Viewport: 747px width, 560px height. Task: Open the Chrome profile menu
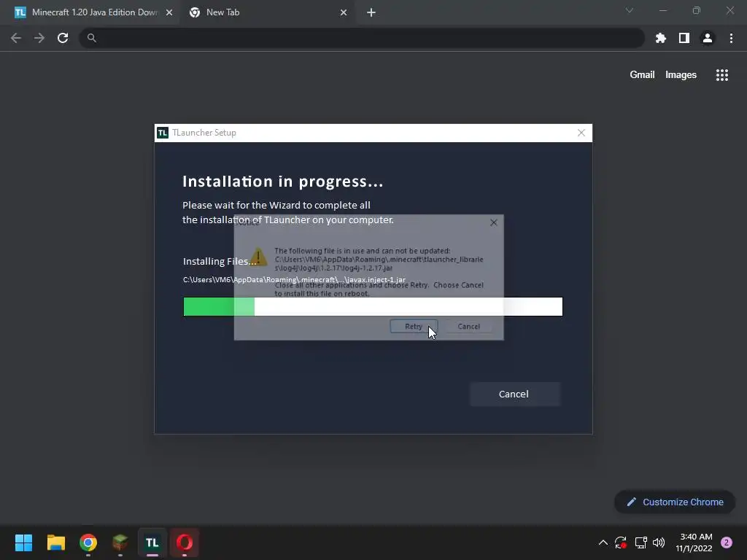click(708, 38)
